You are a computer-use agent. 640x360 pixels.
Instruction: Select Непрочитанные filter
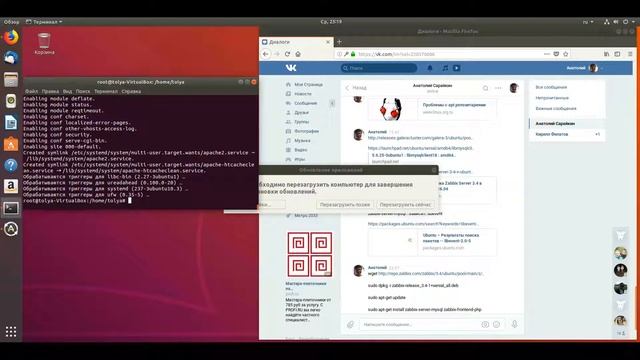(552, 98)
